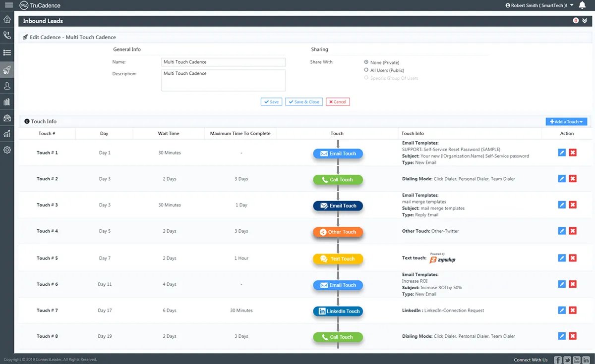Viewport: 595px width, 364px height.
Task: Click the cadence Name input field
Action: 224,62
